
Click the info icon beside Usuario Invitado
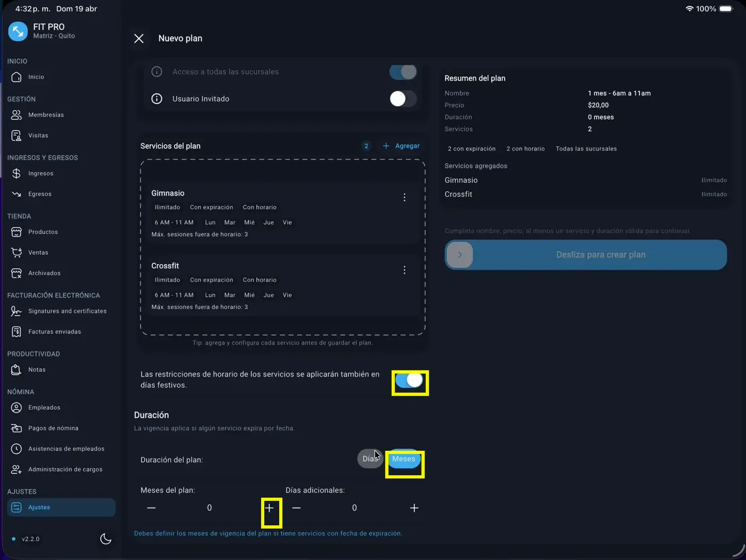(157, 99)
